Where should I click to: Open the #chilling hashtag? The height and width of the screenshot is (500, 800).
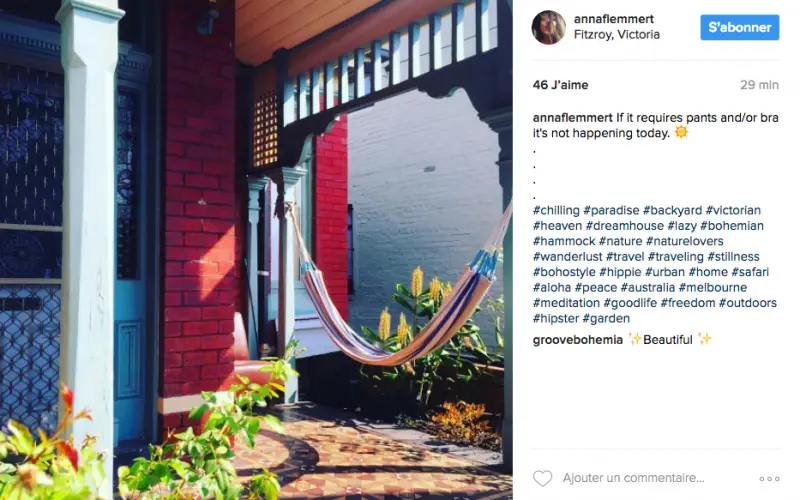coord(556,210)
